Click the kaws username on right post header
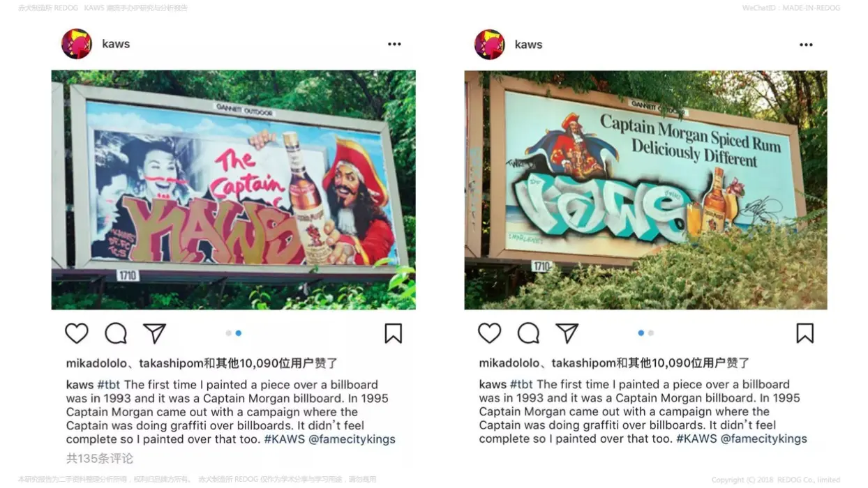The height and width of the screenshot is (488, 868). pyautogui.click(x=528, y=45)
